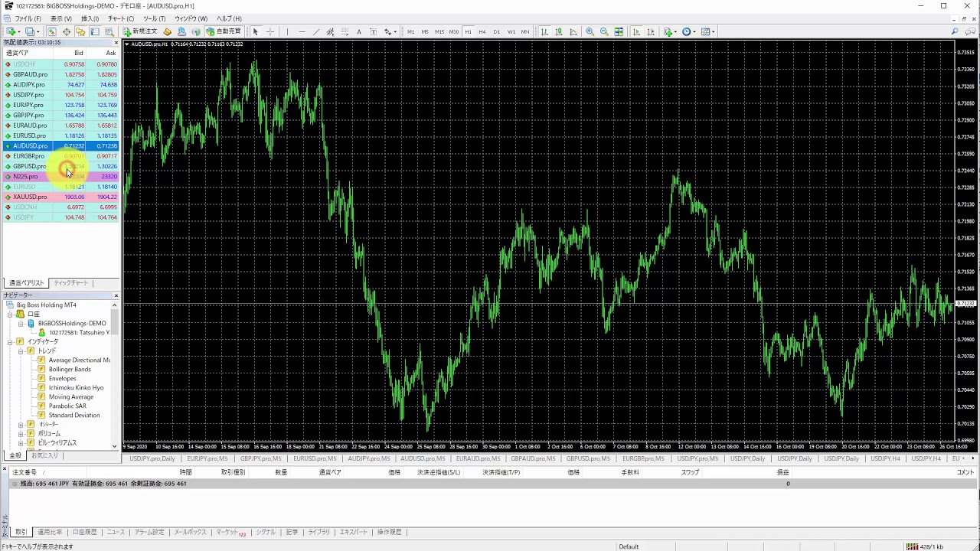Select bar chart display icon
Image resolution: width=980 pixels, height=551 pixels.
[x=544, y=31]
